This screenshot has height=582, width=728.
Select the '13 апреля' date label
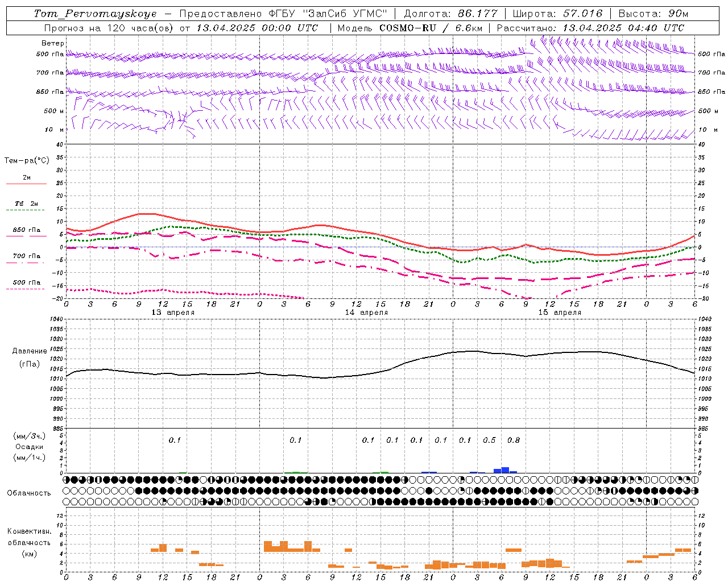(173, 313)
